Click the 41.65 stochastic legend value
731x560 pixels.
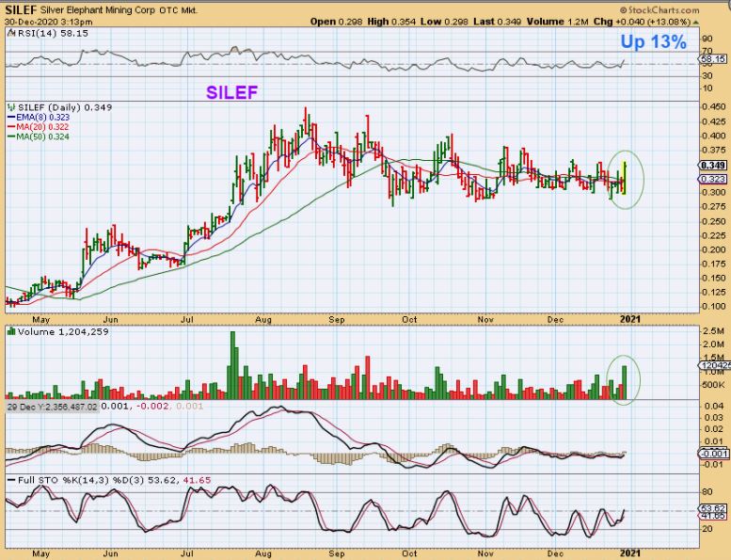(197, 480)
